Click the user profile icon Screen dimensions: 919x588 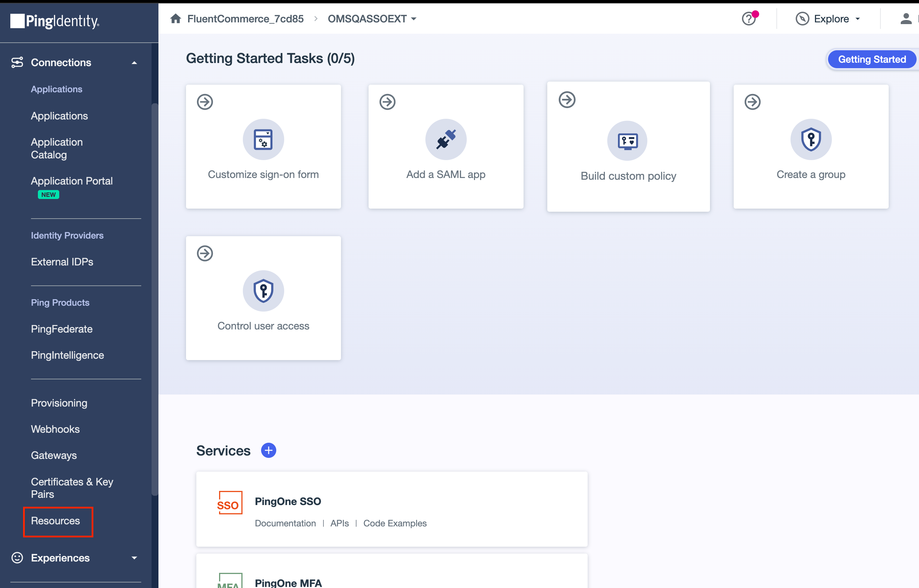pos(906,19)
